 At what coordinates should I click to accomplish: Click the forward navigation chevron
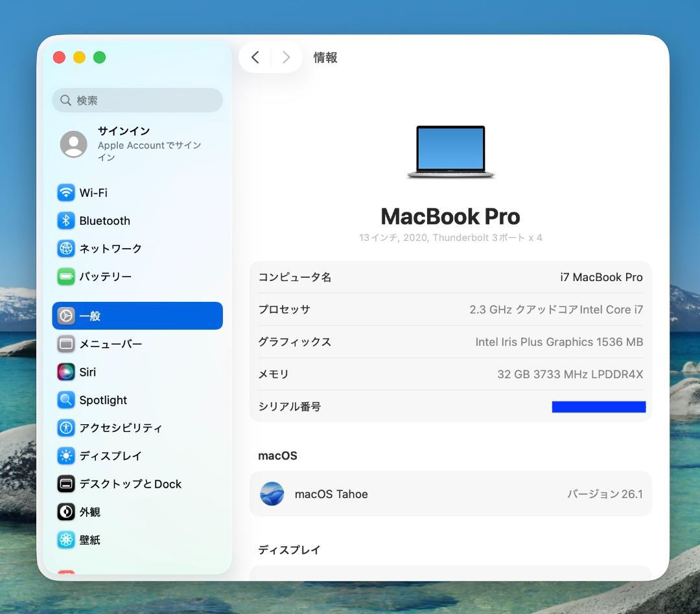point(286,57)
